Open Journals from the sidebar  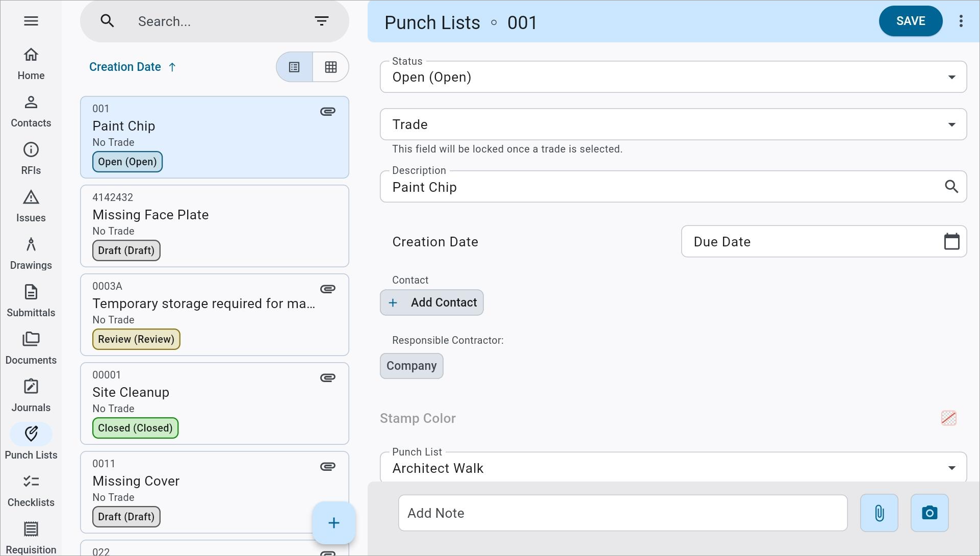31,396
